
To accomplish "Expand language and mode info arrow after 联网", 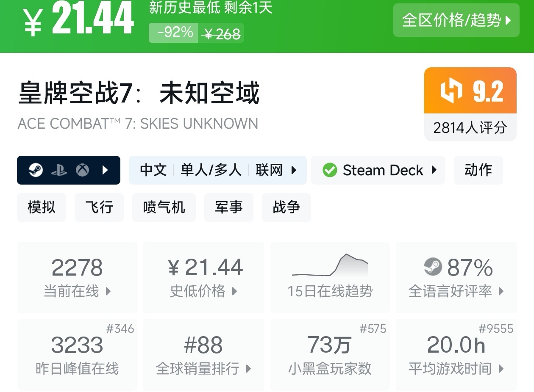I will 294,170.
